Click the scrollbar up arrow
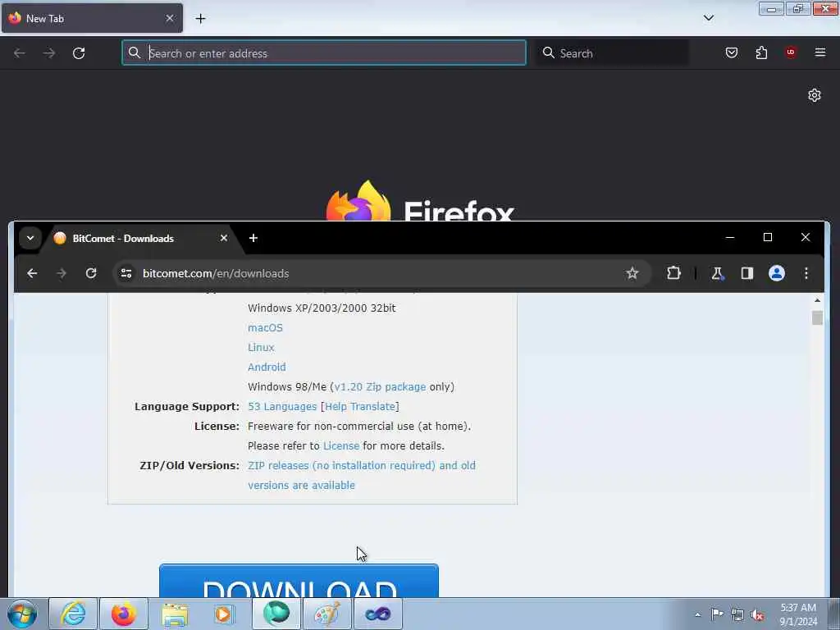The width and height of the screenshot is (840, 630). point(817,300)
